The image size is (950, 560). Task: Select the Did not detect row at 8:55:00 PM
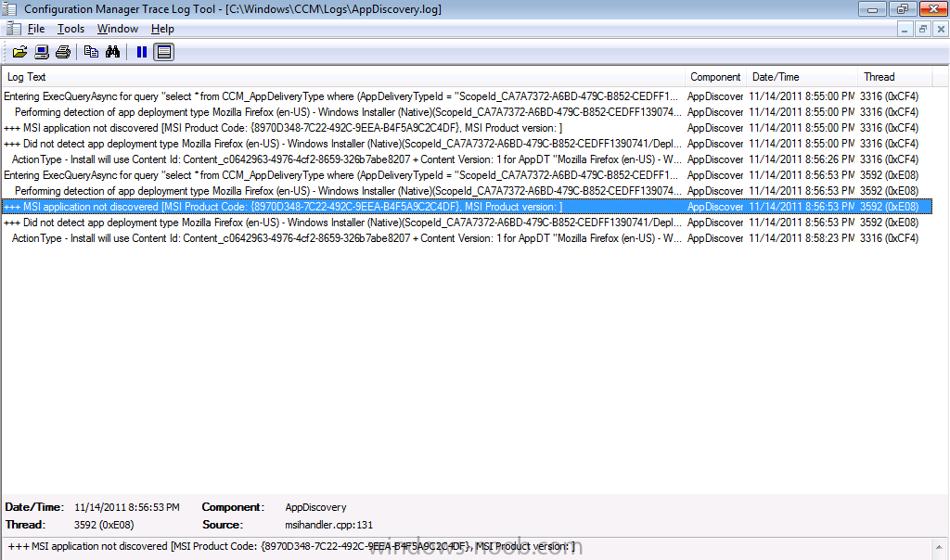pyautogui.click(x=467, y=144)
